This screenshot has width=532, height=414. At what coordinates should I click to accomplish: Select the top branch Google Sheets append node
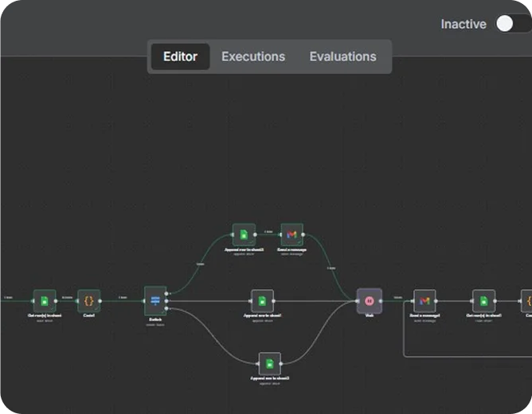[244, 235]
